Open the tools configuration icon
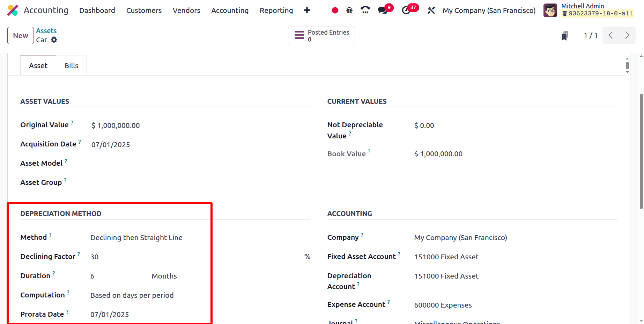 (x=431, y=10)
